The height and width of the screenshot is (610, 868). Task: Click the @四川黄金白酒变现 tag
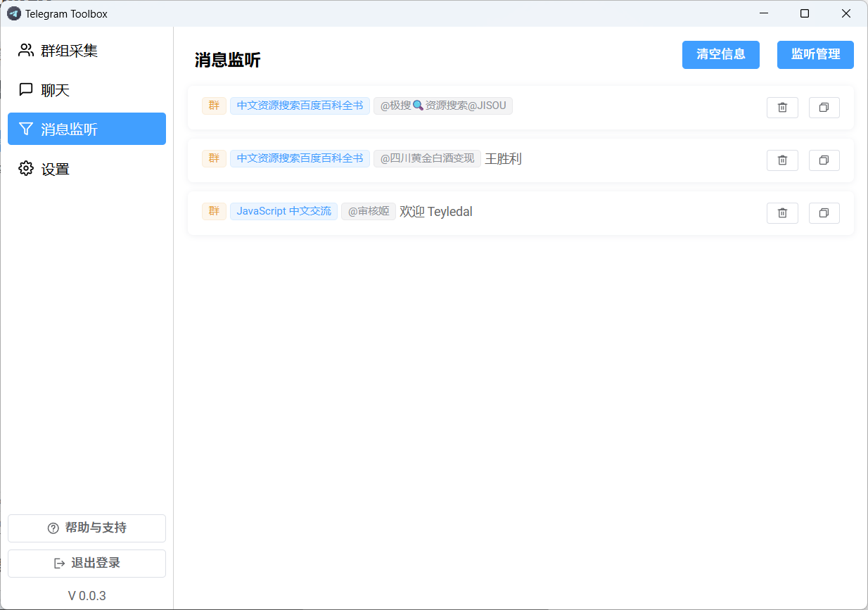point(427,158)
